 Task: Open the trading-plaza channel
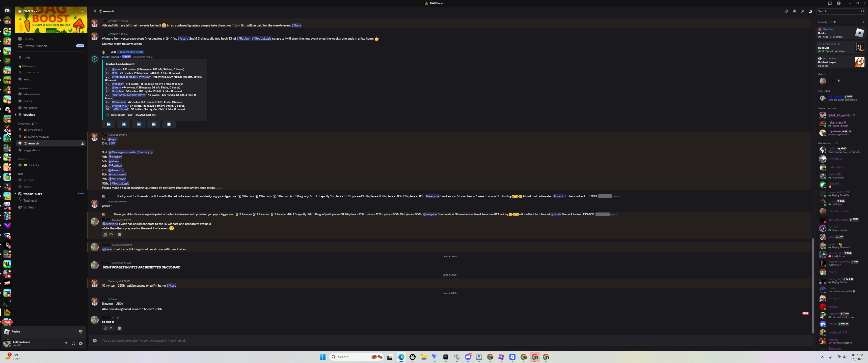(x=51, y=194)
